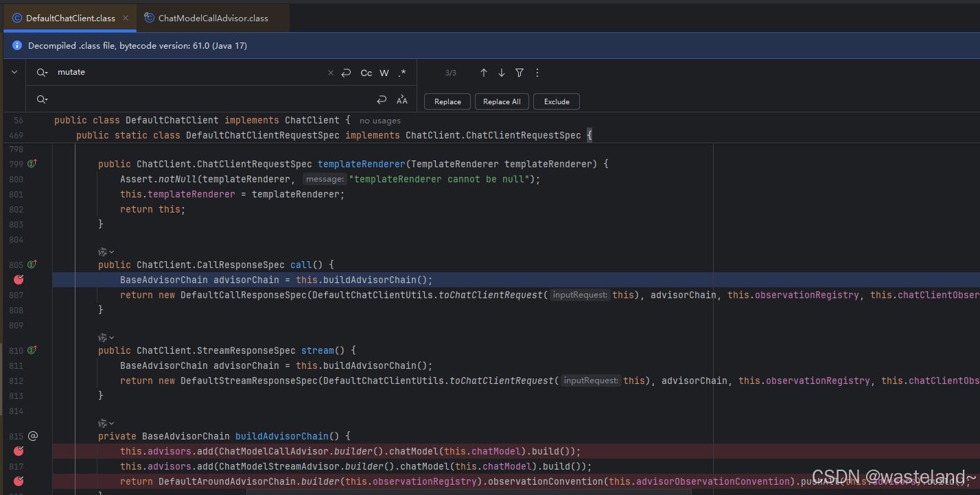Toggle Words (W) search option
980x495 pixels.
click(x=384, y=73)
